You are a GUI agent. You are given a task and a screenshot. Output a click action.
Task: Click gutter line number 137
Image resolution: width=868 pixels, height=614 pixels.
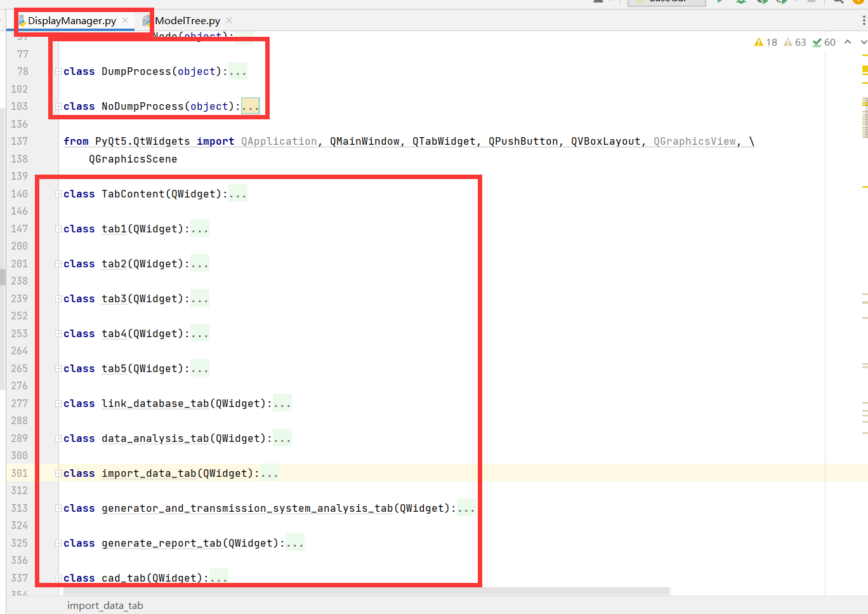click(19, 142)
